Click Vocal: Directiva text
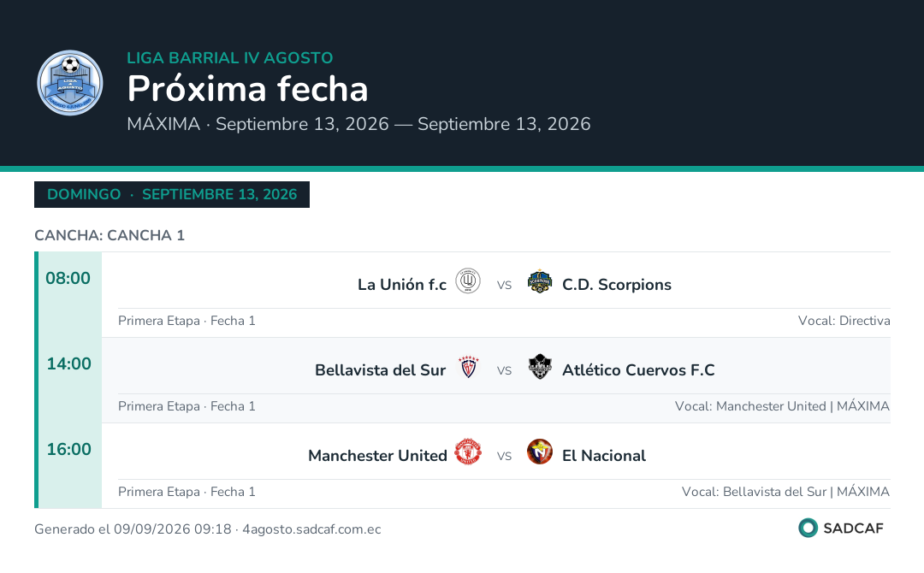 click(x=844, y=321)
